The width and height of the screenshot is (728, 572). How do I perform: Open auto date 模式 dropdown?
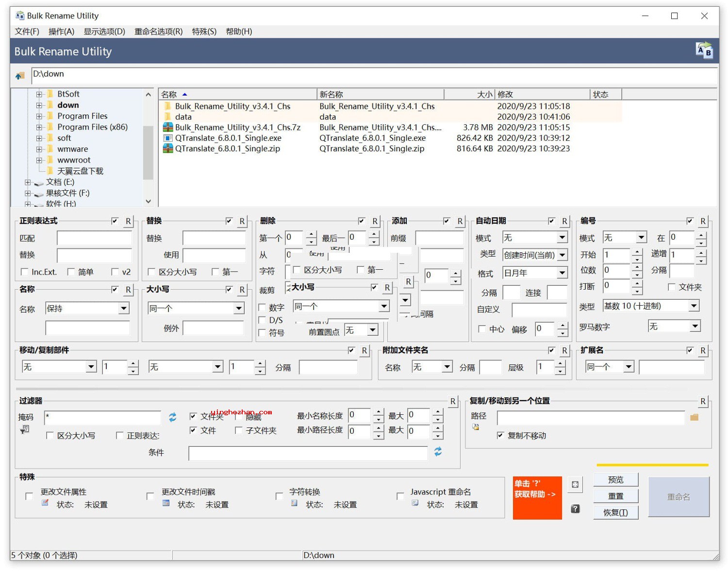535,237
